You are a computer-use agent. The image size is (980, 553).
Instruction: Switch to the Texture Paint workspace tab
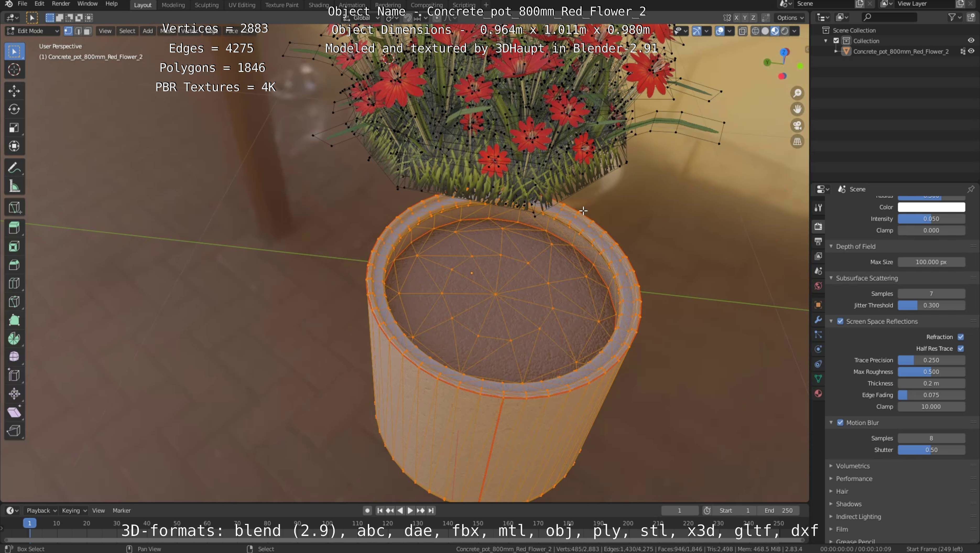coord(281,5)
